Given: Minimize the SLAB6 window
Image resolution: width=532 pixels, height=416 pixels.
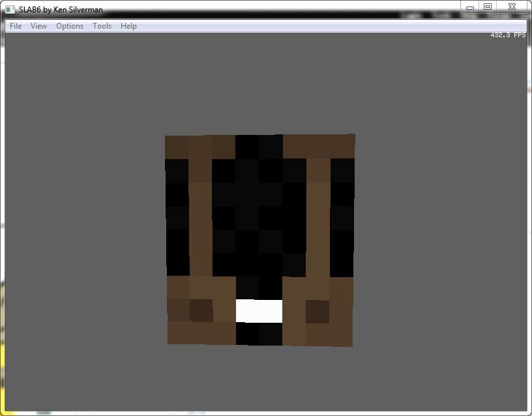Looking at the screenshot, I should tap(469, 7).
